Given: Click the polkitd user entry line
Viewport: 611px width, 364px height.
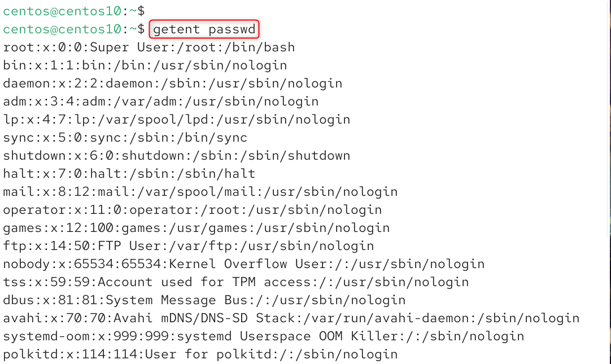Looking at the screenshot, I should (x=200, y=354).
